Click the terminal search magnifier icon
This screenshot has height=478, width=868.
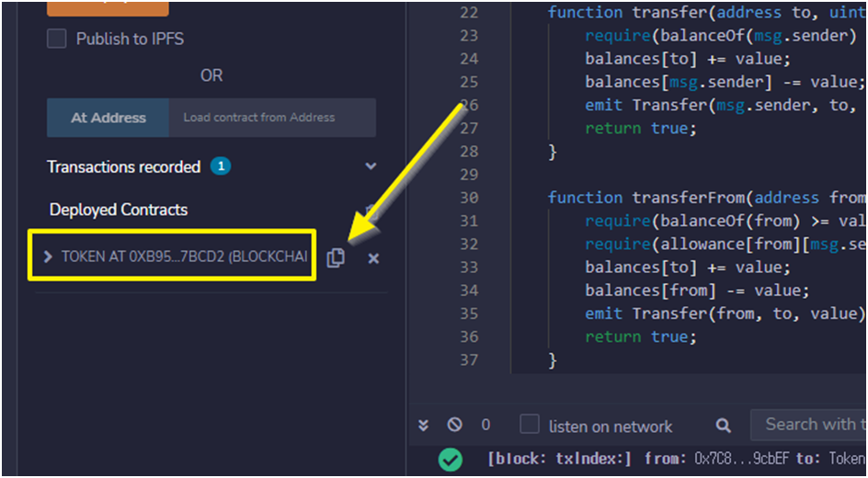click(723, 425)
